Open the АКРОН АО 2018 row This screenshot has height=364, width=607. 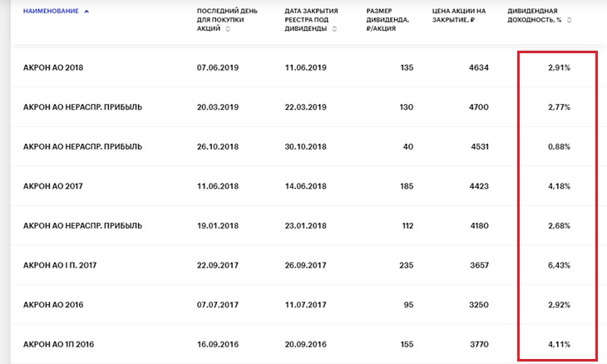tap(303, 67)
